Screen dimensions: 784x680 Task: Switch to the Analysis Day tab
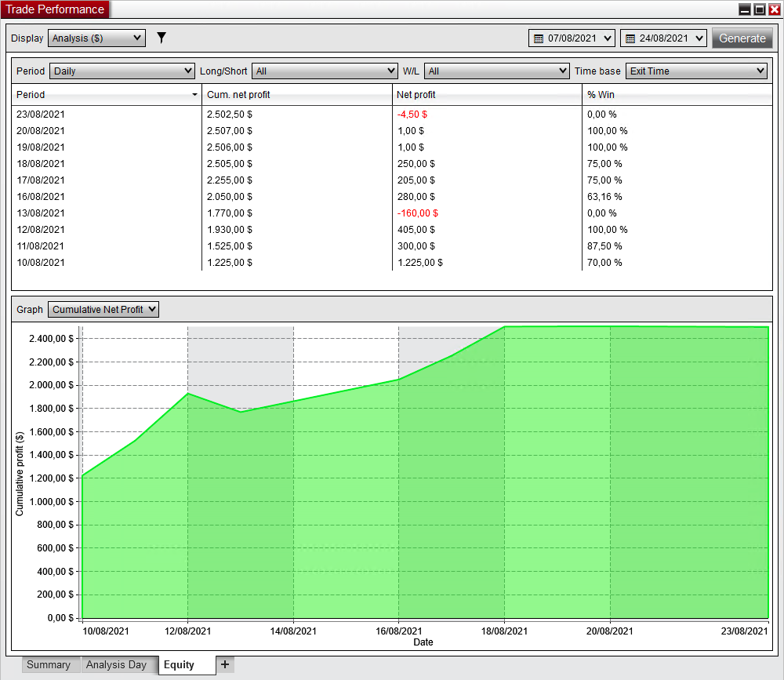coord(116,664)
